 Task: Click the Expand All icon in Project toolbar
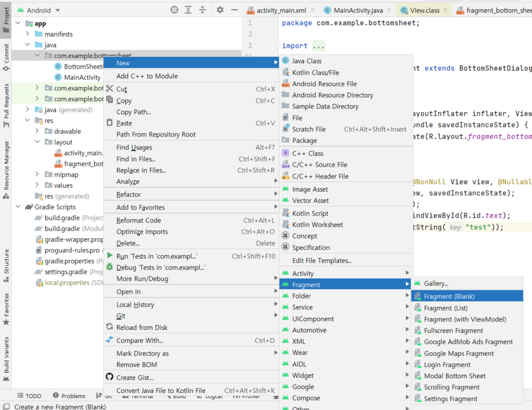coord(188,10)
